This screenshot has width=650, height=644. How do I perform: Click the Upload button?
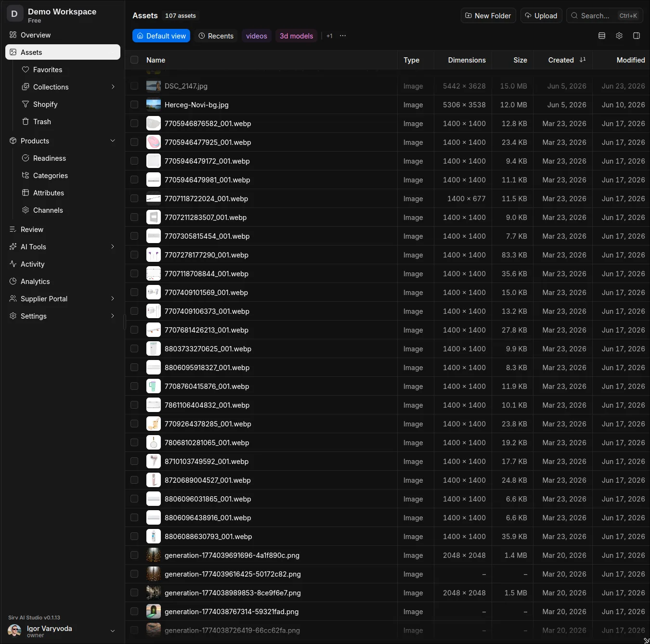[541, 15]
